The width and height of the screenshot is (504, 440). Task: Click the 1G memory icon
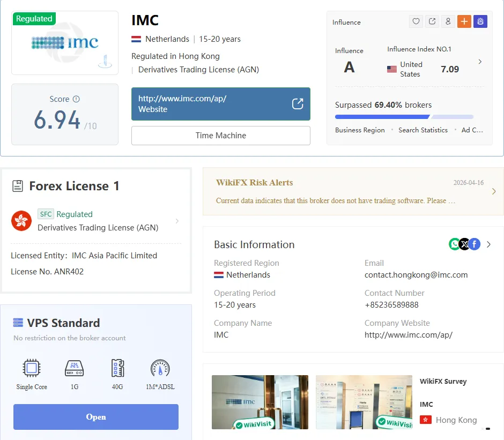(74, 368)
